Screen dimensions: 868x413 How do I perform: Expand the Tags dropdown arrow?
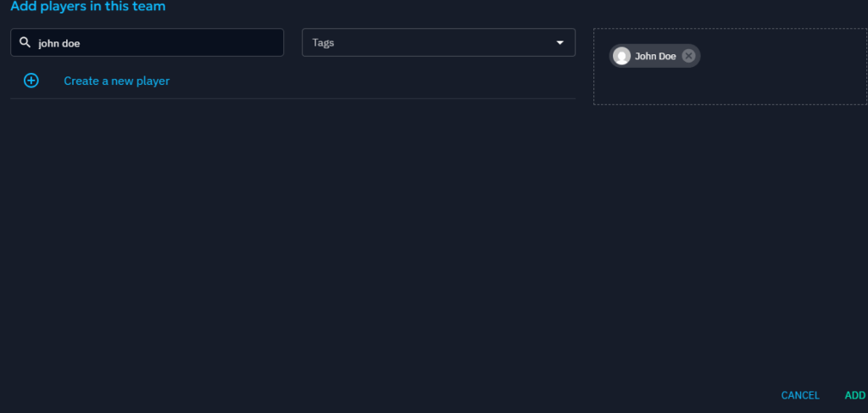tap(559, 42)
